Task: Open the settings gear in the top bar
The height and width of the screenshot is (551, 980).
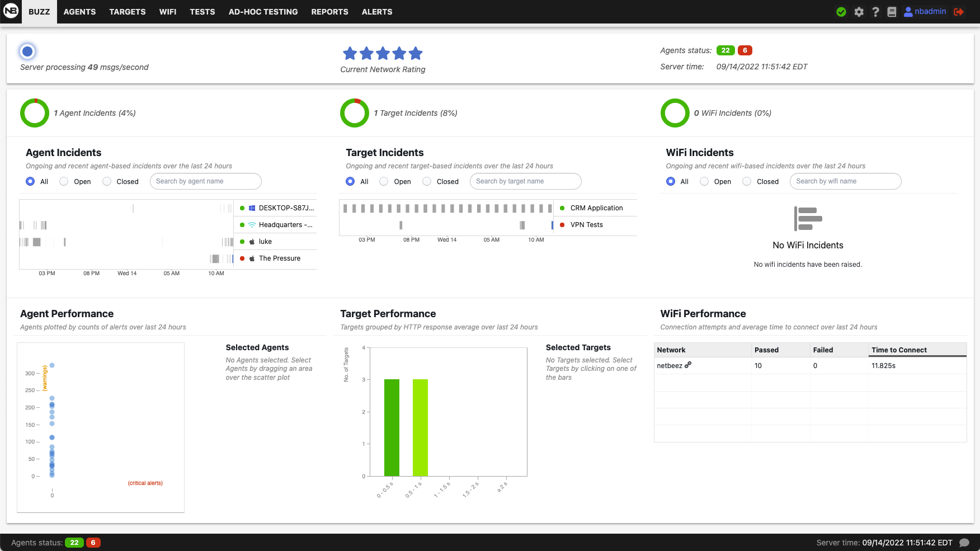Action: click(859, 11)
